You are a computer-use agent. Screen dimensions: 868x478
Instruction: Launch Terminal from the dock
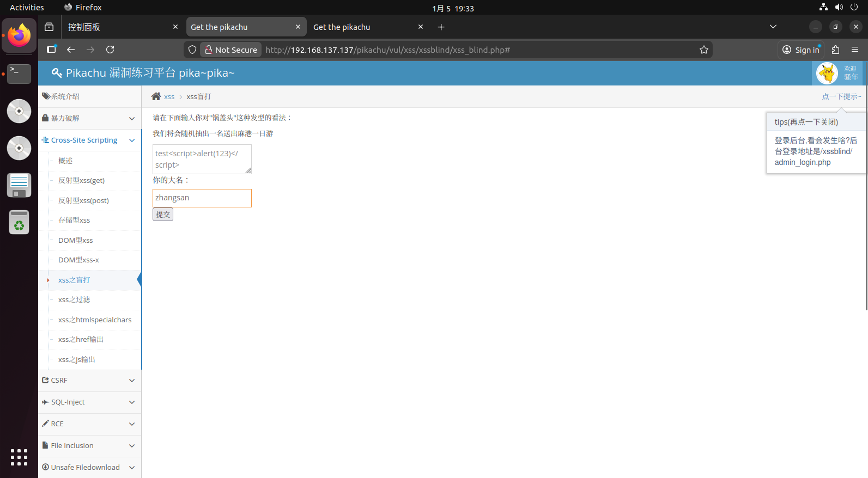click(x=19, y=73)
